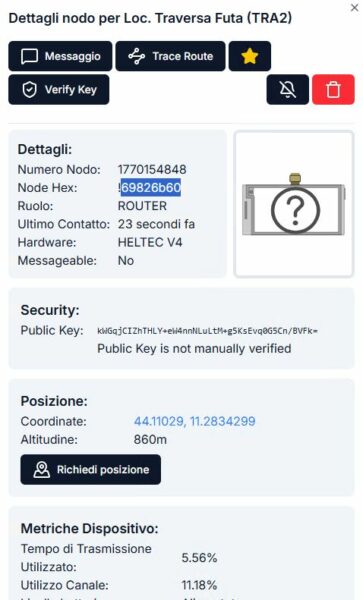
Task: Click the Utilizzo Canale 11.18% value
Action: tap(199, 585)
